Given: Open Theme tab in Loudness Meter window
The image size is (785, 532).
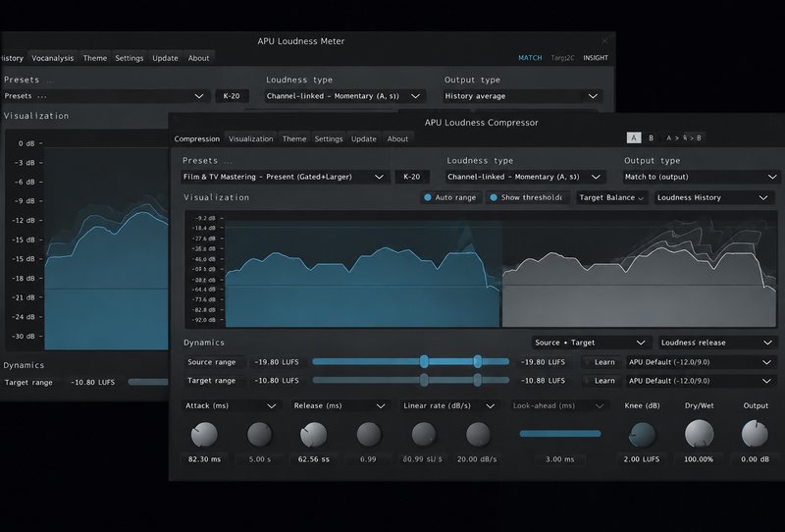Looking at the screenshot, I should coord(94,58).
